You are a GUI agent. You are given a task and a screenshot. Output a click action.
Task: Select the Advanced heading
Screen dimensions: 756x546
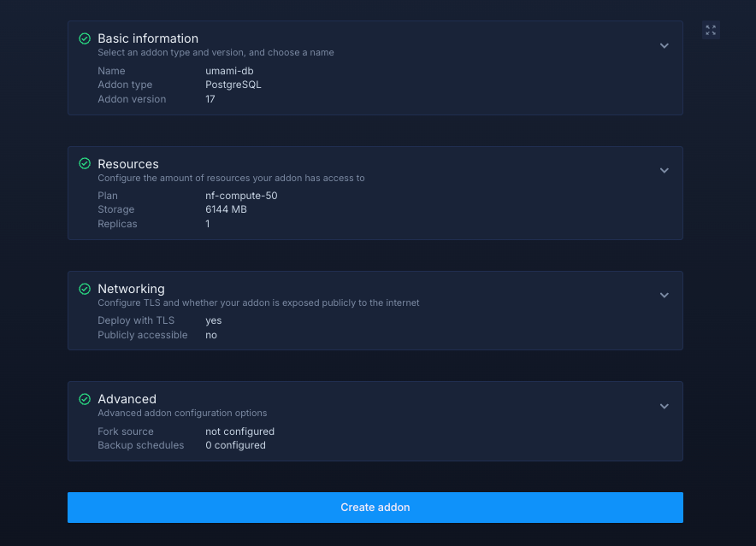[127, 399]
